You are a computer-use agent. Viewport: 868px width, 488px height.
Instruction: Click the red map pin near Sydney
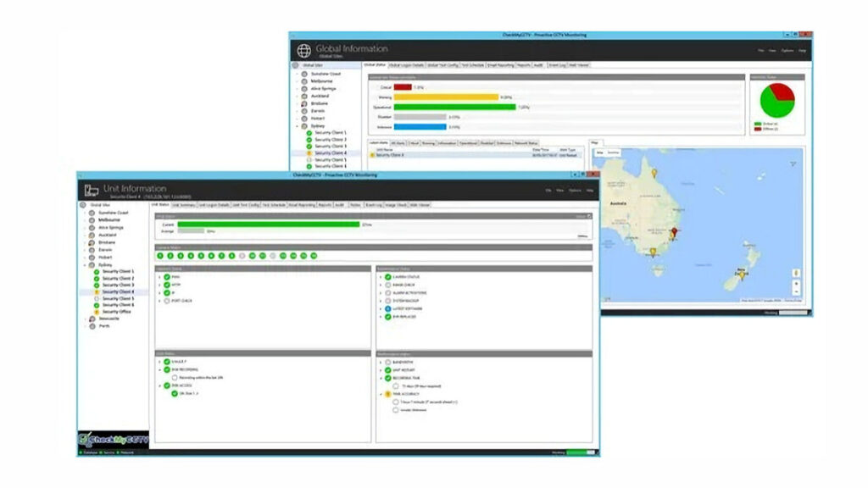coord(675,232)
